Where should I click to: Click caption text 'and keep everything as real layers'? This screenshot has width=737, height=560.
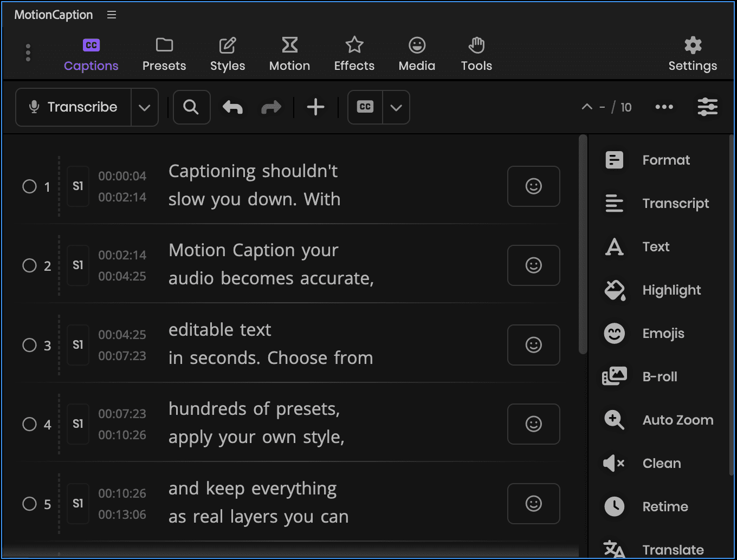(x=258, y=503)
